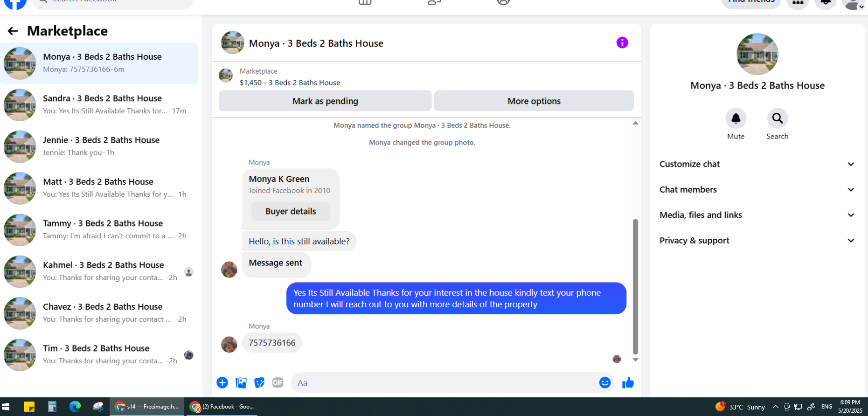Open Sandra's 3 Beds 2 Baths conversation
Viewport: 868px width, 416px height.
pos(99,105)
